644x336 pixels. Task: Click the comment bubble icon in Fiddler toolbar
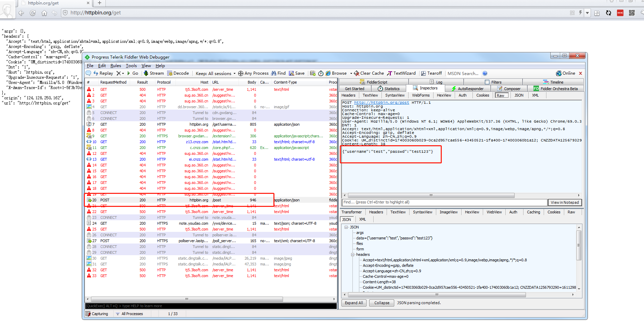pos(88,73)
